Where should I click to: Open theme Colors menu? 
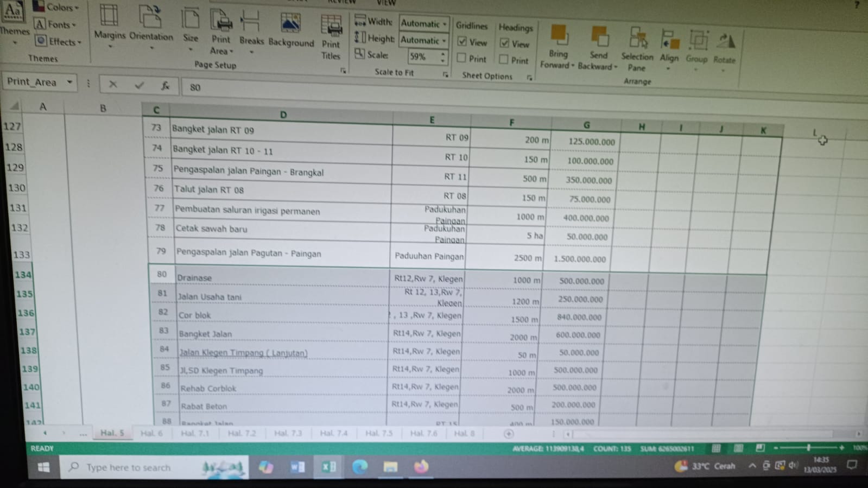pos(56,7)
